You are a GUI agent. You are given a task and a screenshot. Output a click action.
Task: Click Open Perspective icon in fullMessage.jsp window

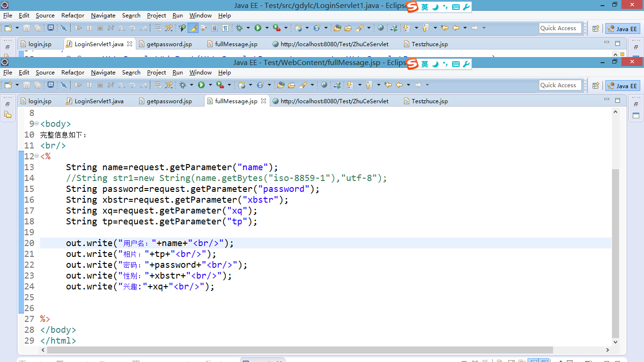point(595,86)
